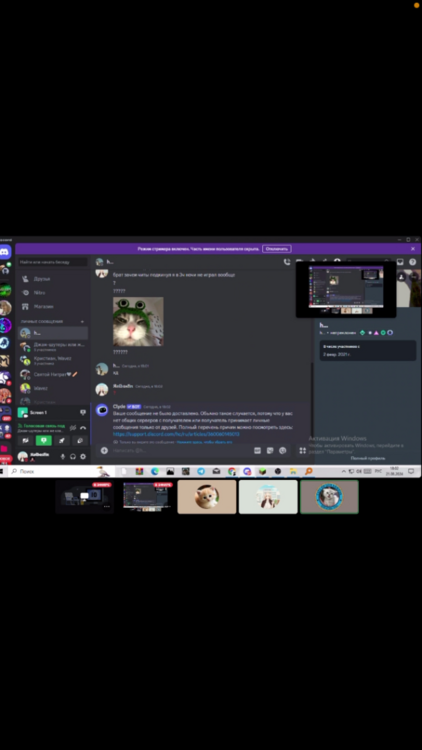Screen dimensions: 422x750
Task: Toggle microphone mute in user panel
Action: 63,457
